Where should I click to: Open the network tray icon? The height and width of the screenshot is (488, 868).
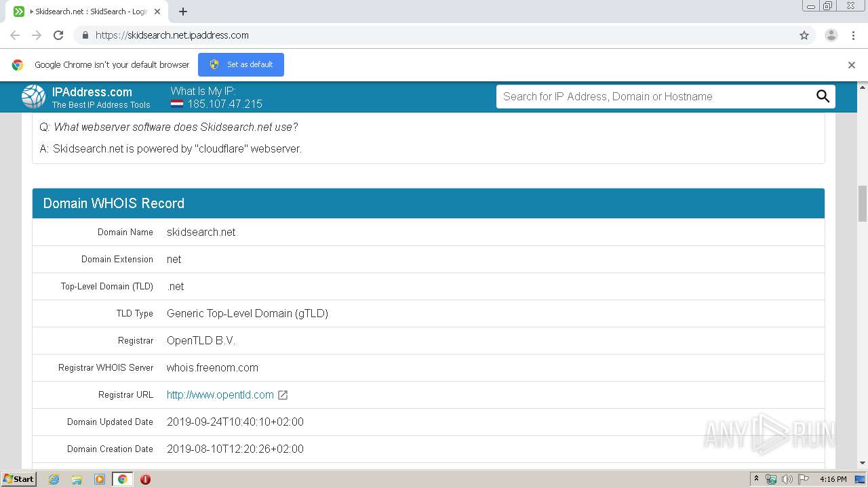[771, 479]
